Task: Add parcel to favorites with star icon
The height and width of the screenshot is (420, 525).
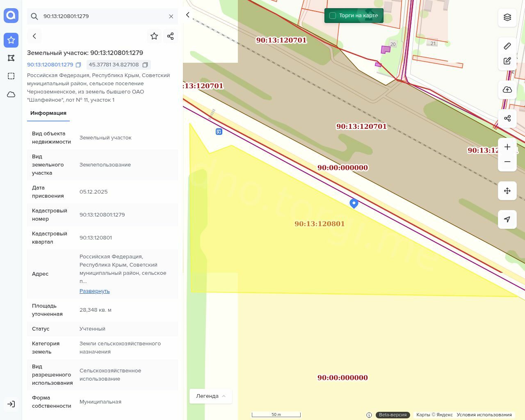Action: click(154, 36)
